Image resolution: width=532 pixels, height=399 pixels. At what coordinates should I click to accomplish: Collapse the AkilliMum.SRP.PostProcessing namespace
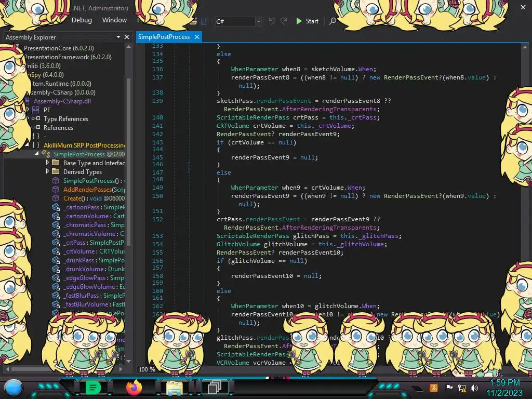point(27,144)
